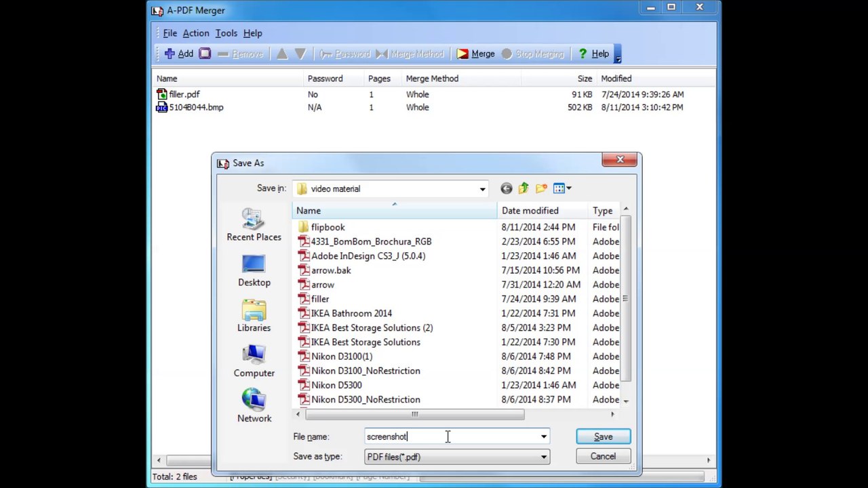Click the Remove toolbar item
Image resolution: width=868 pixels, height=488 pixels.
(x=240, y=54)
